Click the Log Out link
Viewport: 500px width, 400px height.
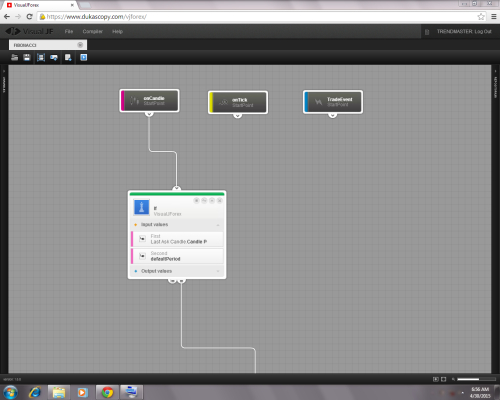(x=483, y=31)
